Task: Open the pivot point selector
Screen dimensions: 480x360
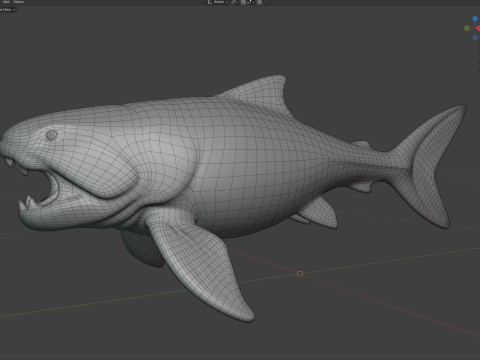Action: coord(234,2)
